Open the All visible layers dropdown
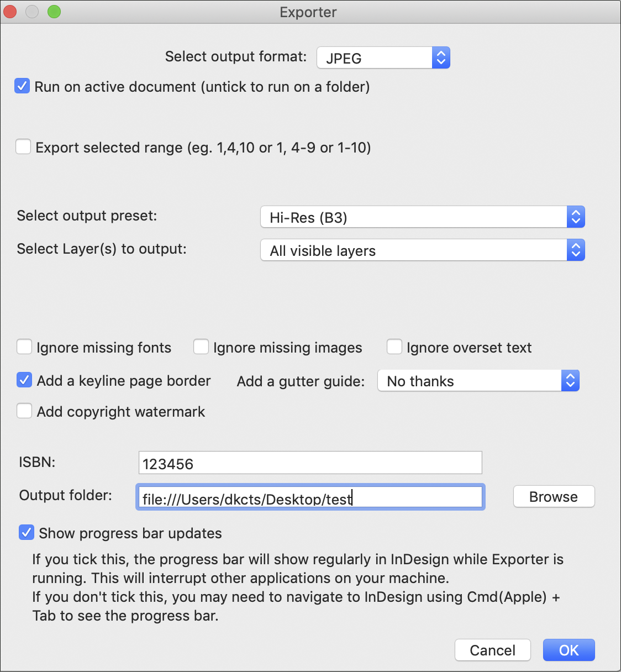 [423, 250]
